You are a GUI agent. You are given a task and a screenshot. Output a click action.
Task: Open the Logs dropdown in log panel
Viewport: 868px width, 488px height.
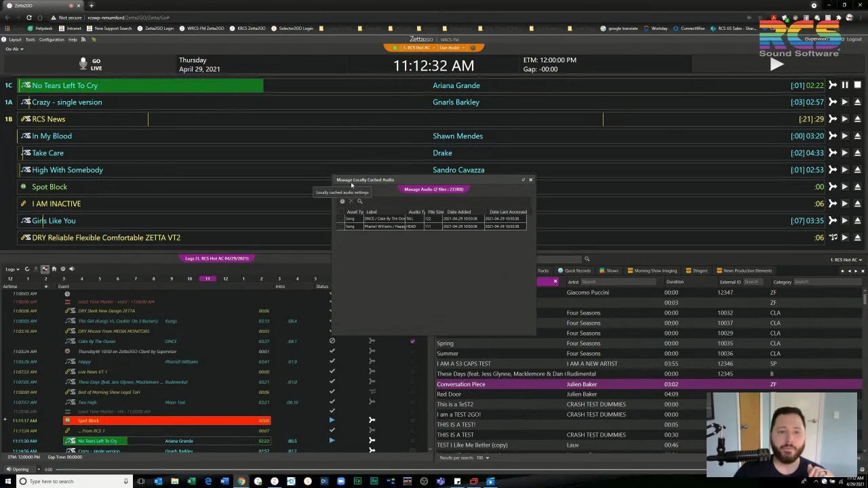(x=12, y=269)
